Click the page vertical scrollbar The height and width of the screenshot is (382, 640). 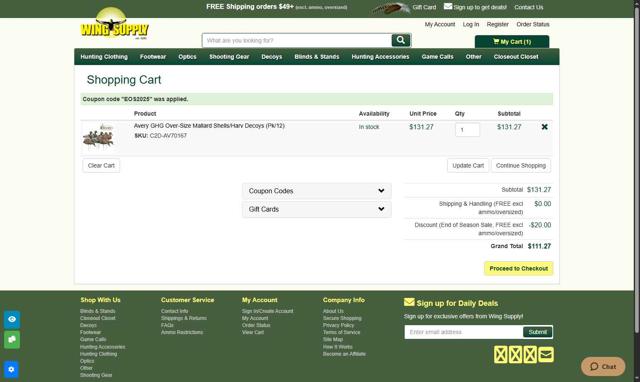click(637, 171)
